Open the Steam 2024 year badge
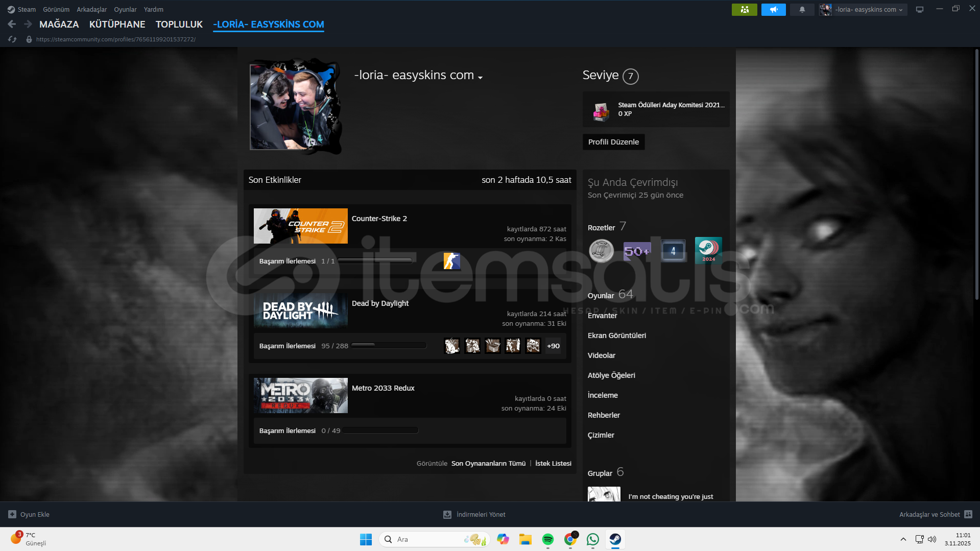Image resolution: width=980 pixels, height=551 pixels. point(708,250)
